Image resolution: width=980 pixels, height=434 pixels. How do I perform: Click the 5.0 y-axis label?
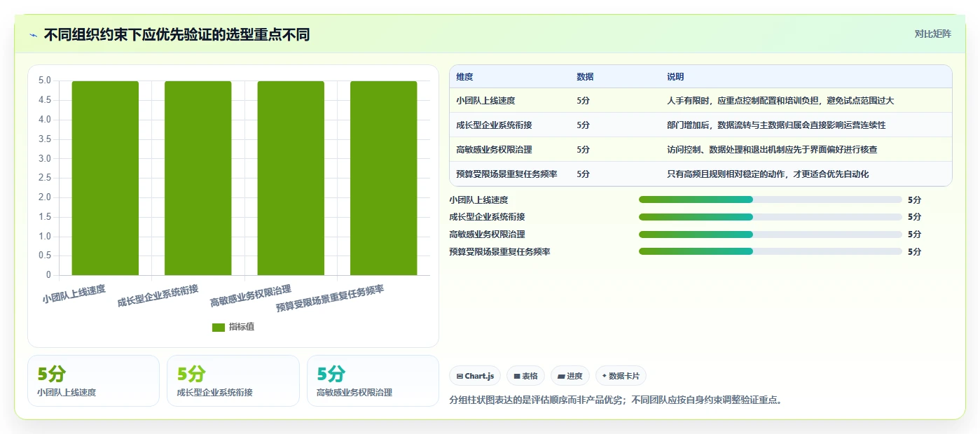(x=44, y=80)
